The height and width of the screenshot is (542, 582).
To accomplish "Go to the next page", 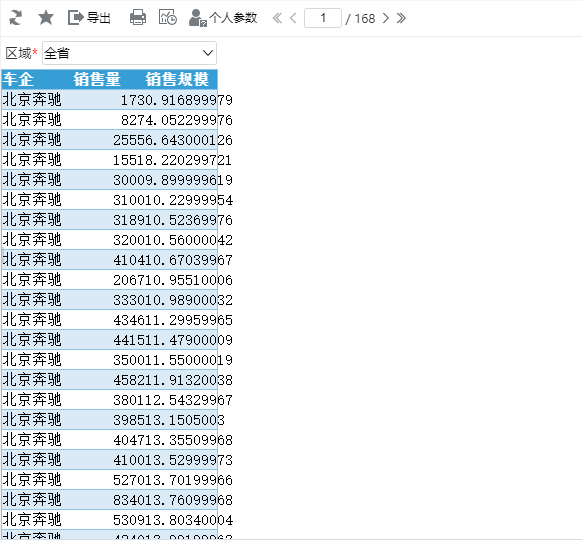I will (x=386, y=18).
